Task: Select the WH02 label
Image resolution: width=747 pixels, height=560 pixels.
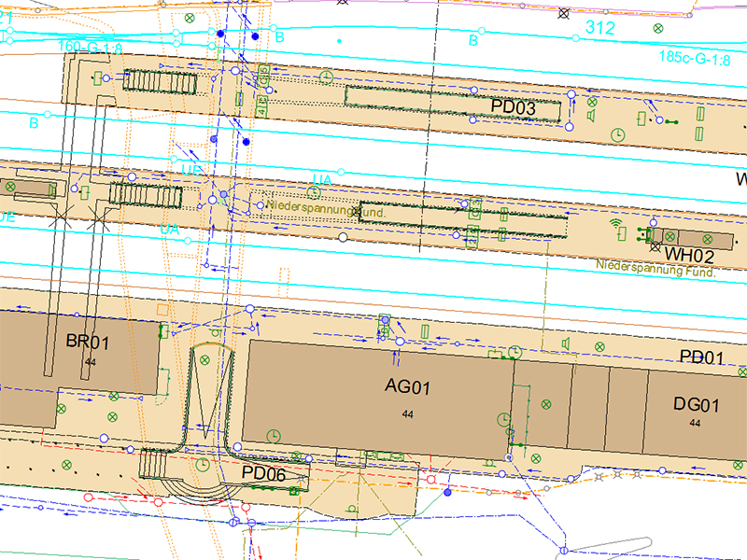Action: [x=690, y=254]
